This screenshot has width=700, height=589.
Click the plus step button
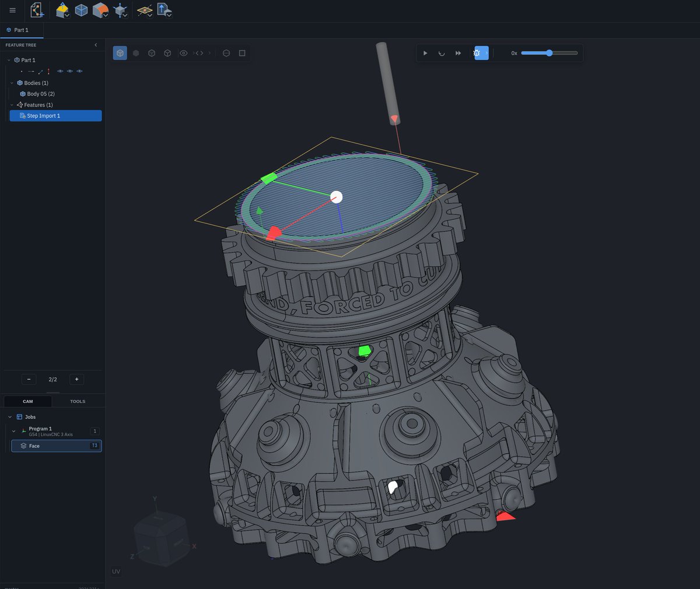coord(76,379)
